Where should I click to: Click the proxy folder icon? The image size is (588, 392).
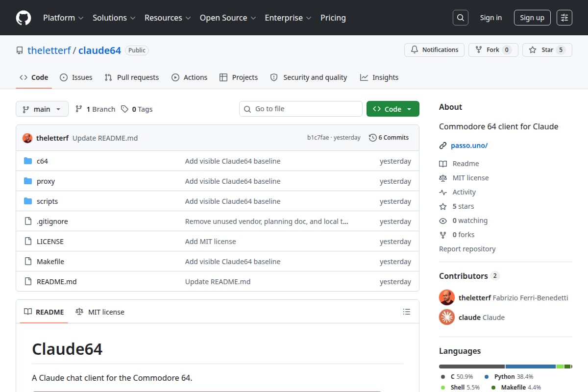pos(28,181)
